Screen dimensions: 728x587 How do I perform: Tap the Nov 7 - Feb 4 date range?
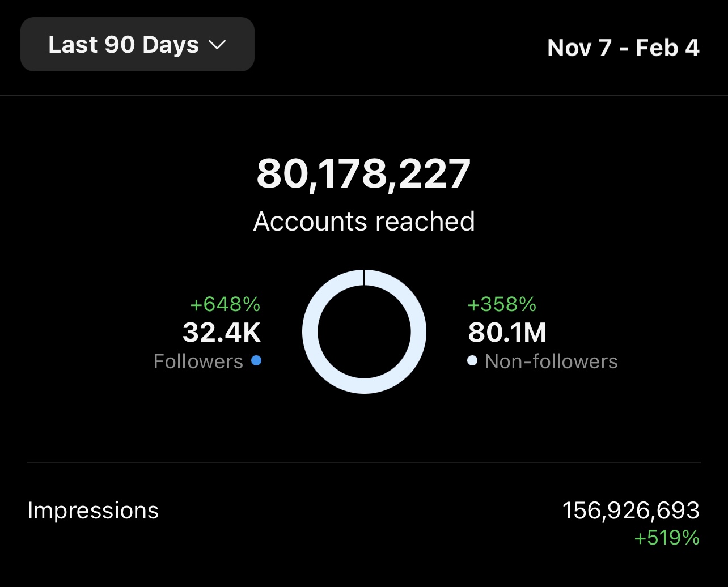point(623,48)
